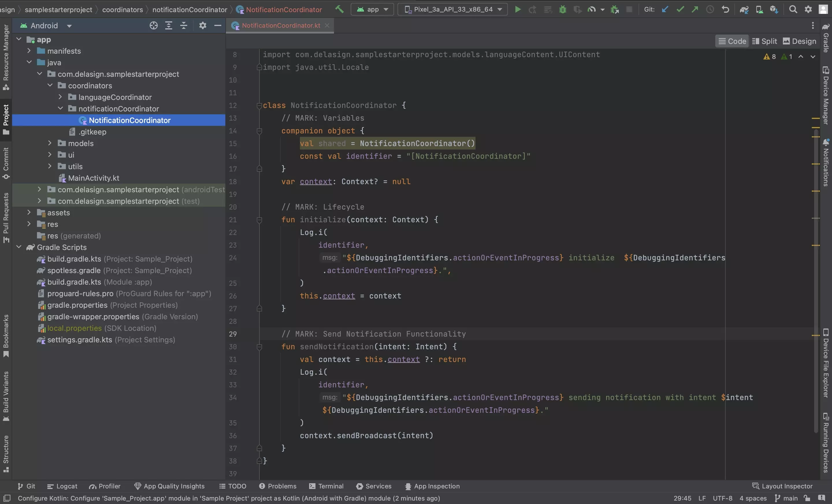Screen dimensions: 832x504
Task: Collapse the coordinators package
Action: [50, 85]
